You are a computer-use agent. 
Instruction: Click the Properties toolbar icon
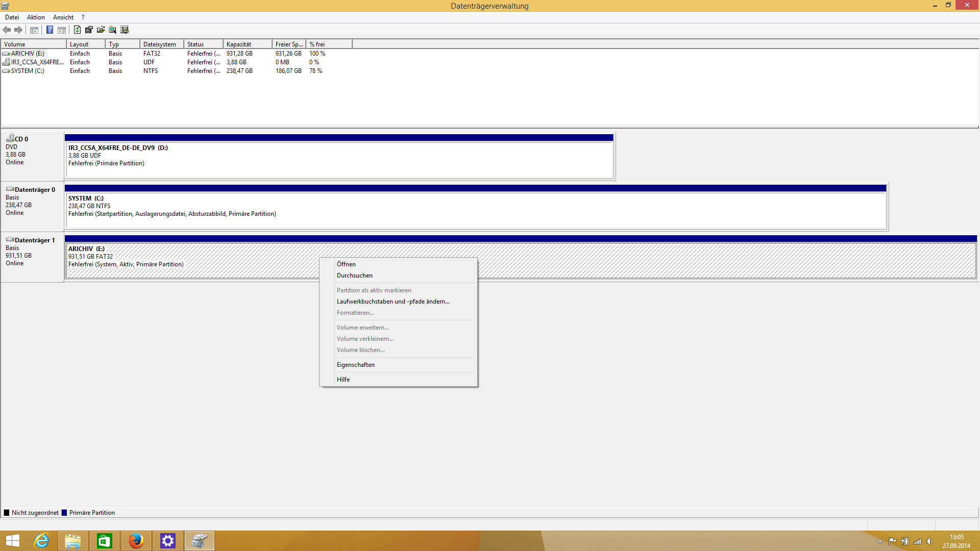[x=89, y=30]
